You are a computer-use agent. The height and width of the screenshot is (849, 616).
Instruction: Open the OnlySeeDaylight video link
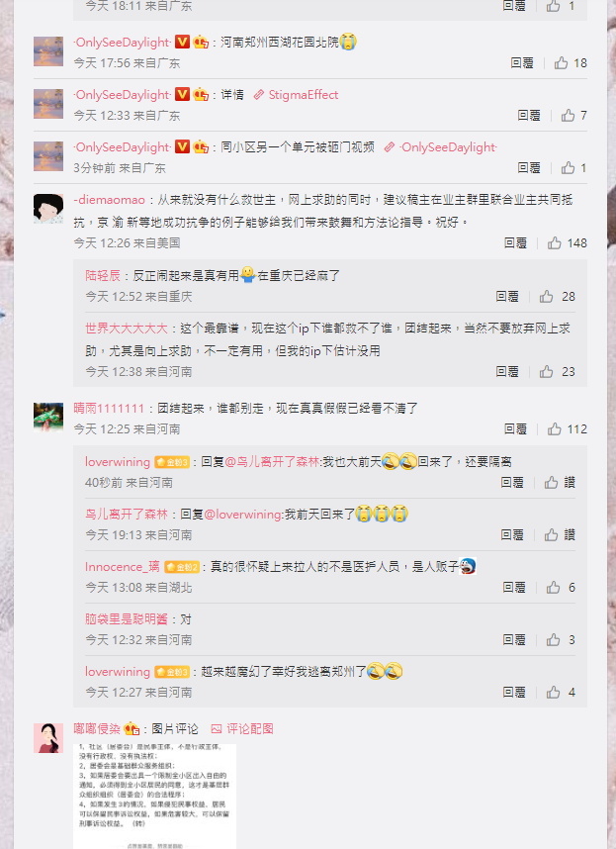coord(440,147)
